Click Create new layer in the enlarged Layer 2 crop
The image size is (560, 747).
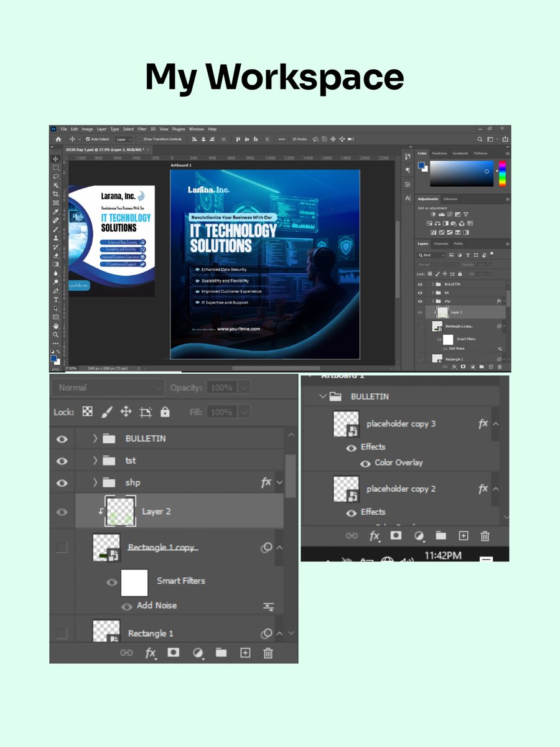tap(245, 652)
